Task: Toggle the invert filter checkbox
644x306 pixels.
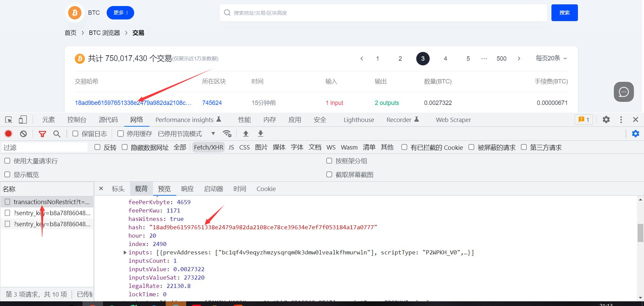Action: (97, 147)
